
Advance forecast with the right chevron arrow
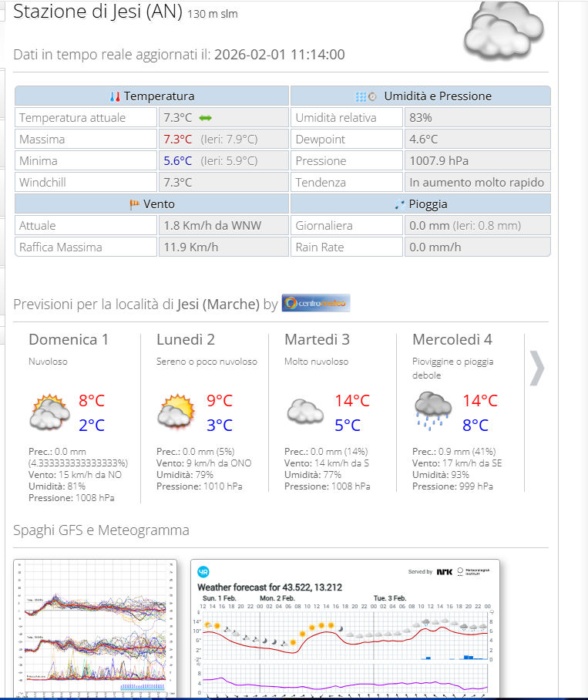(536, 369)
